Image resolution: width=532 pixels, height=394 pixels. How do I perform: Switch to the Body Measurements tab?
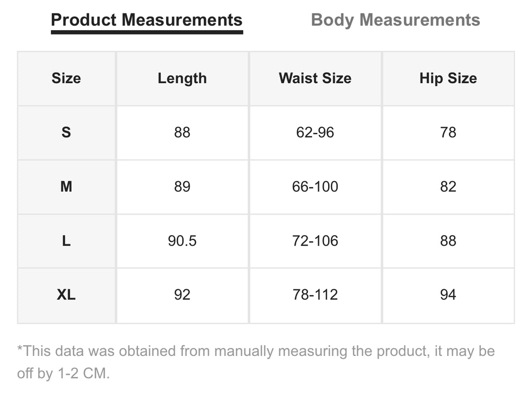pyautogui.click(x=395, y=20)
